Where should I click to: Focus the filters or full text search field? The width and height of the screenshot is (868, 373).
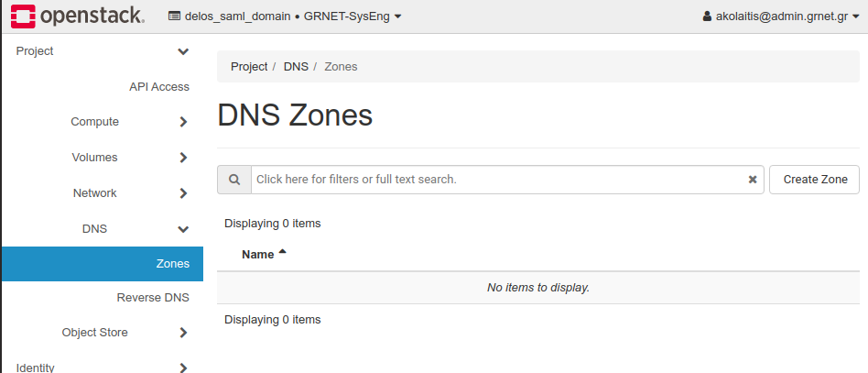[x=494, y=180]
